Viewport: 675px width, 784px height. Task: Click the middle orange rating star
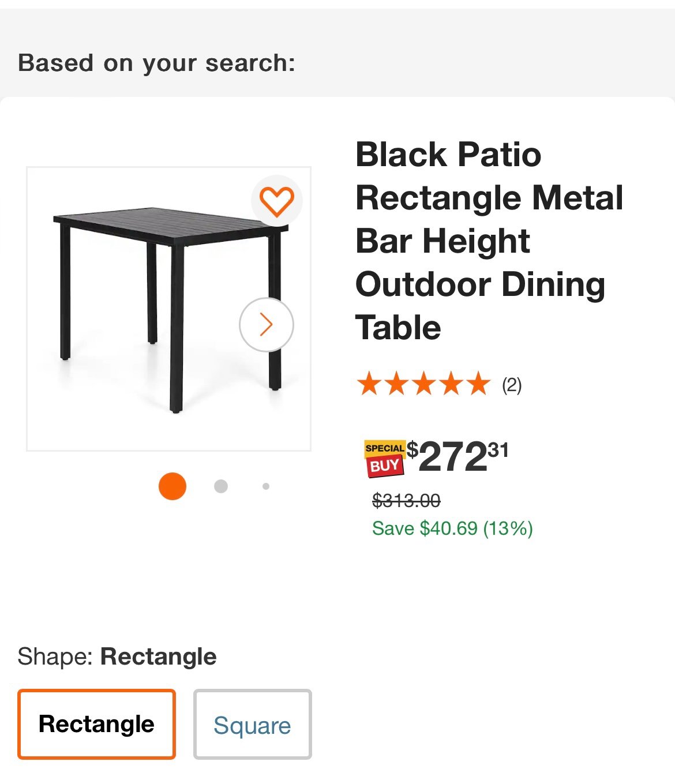[x=423, y=384]
